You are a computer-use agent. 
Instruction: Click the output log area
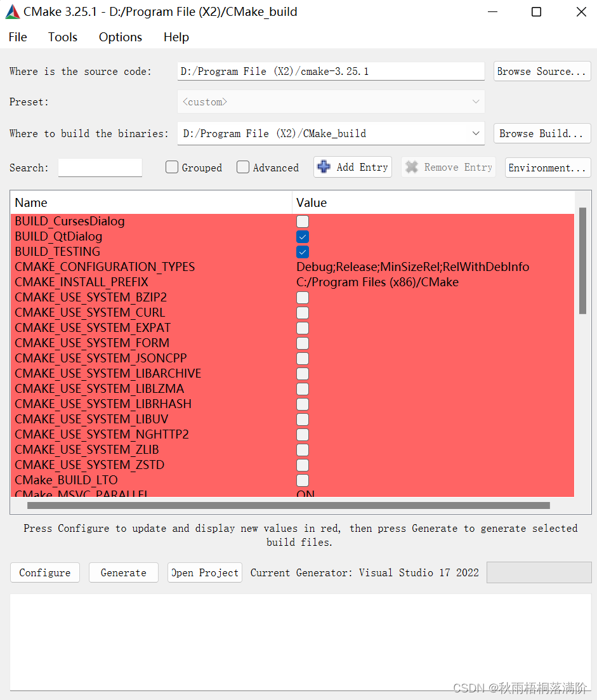click(300, 642)
